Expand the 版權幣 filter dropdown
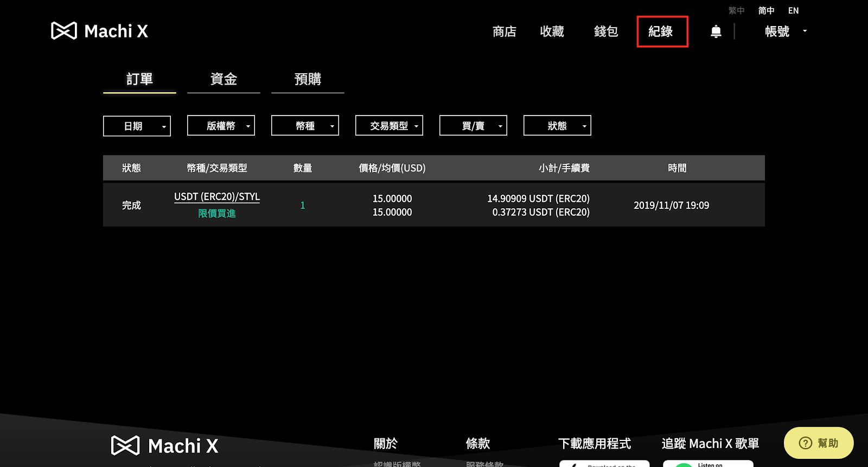868x467 pixels. coord(221,126)
